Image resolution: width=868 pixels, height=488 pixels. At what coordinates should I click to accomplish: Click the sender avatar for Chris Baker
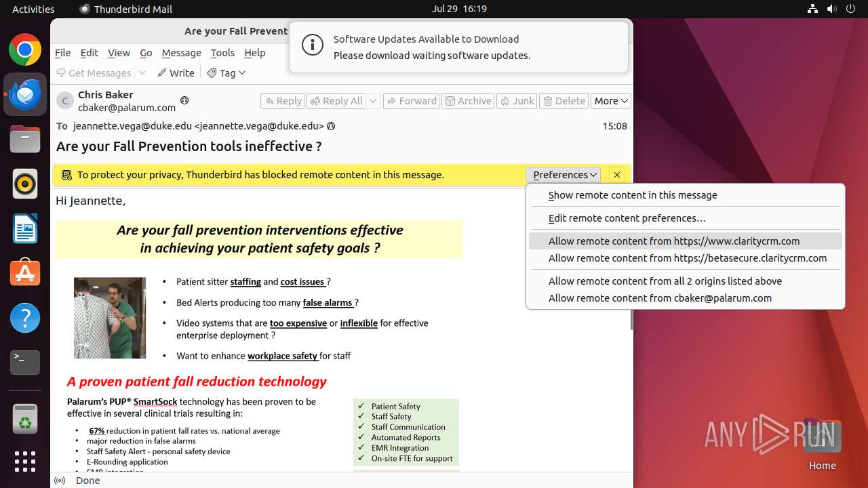[65, 101]
